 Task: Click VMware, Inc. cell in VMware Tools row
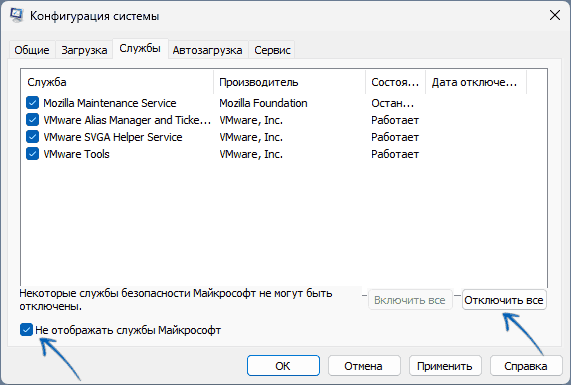(251, 154)
